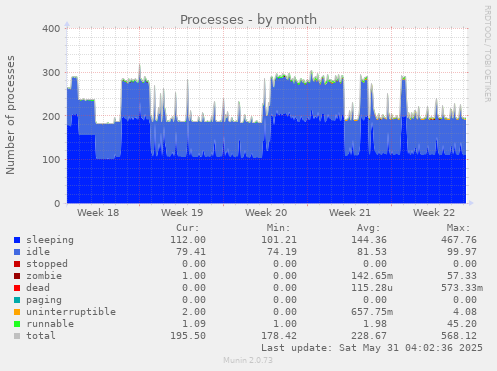Click the 'idle' legend label
The width and height of the screenshot is (497, 371).
click(38, 252)
